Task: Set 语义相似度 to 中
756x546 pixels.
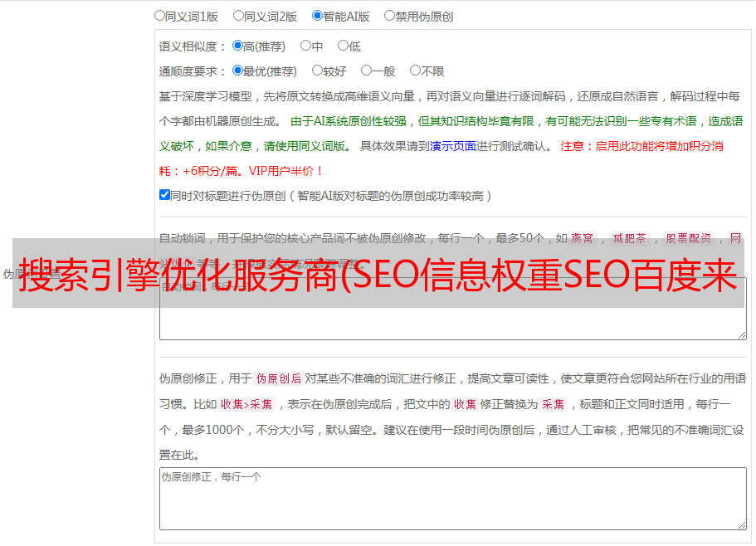Action: pos(305,46)
